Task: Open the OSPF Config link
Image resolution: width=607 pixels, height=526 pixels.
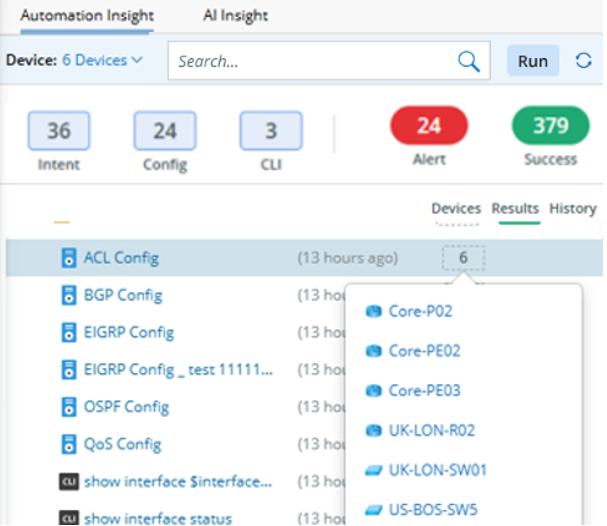Action: tap(127, 407)
